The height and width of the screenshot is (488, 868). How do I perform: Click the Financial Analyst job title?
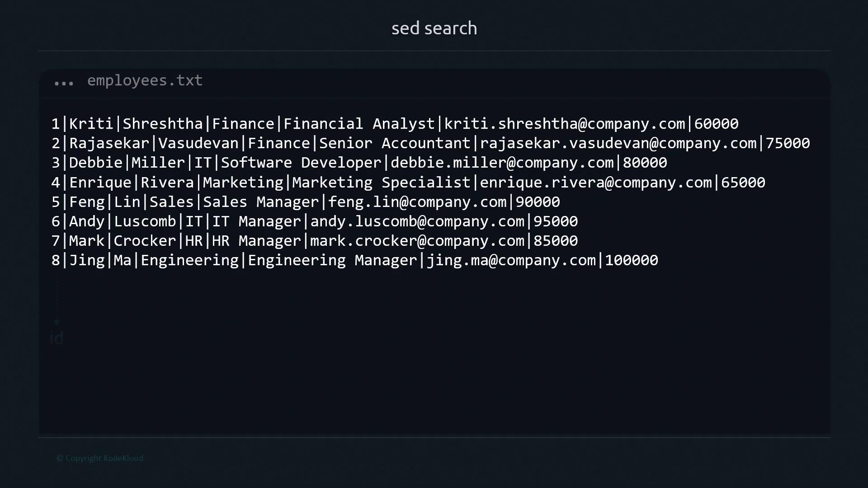coord(359,124)
